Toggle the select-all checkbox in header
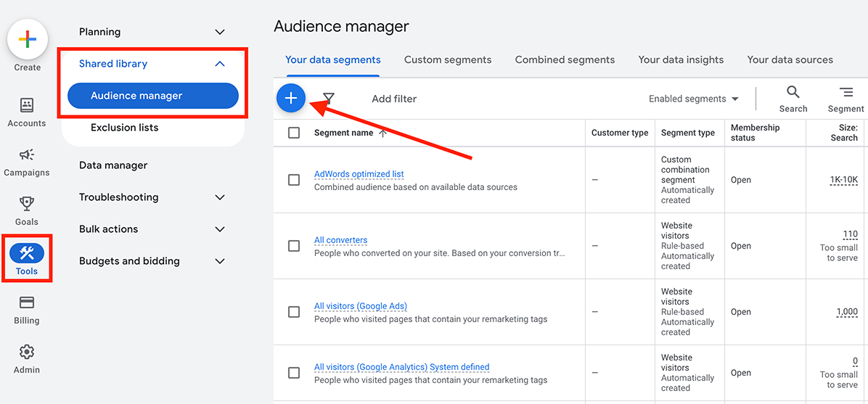868x404 pixels. 294,133
